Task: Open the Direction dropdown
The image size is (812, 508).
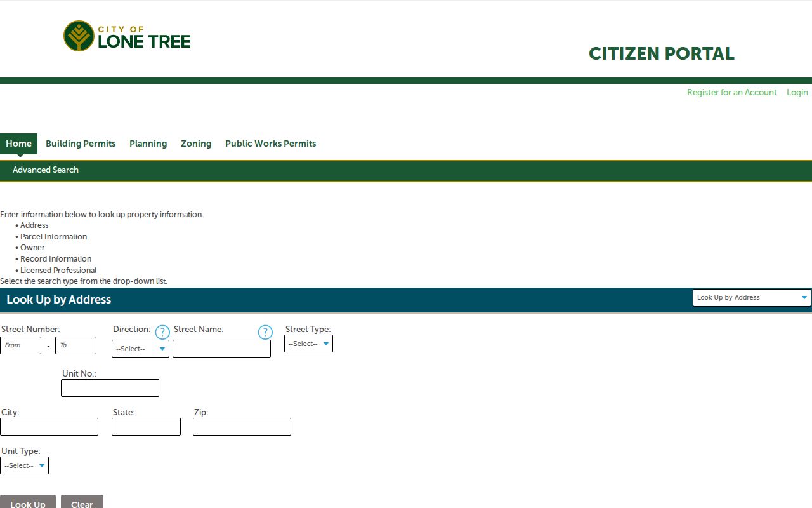Action: [140, 349]
